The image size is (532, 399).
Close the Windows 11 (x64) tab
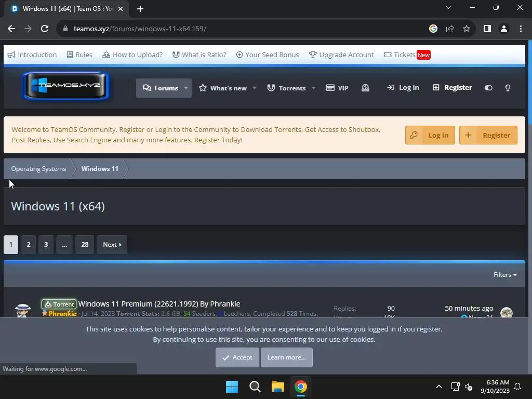coord(121,9)
